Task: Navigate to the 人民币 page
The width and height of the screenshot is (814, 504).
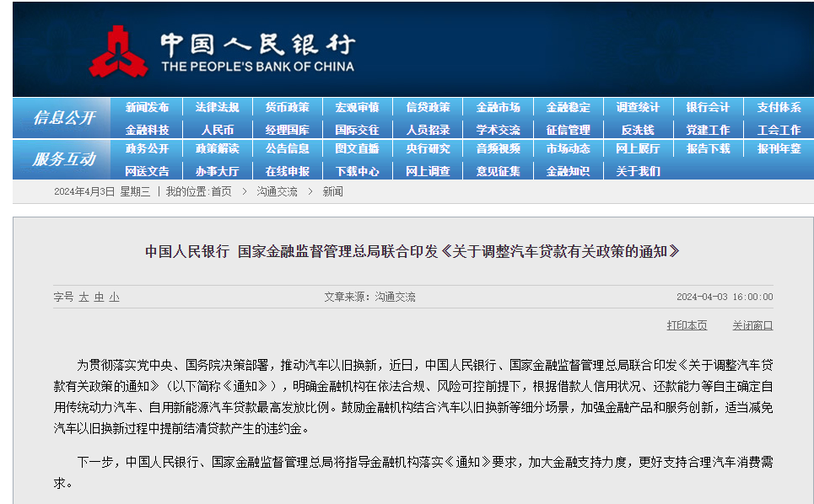Action: point(217,130)
